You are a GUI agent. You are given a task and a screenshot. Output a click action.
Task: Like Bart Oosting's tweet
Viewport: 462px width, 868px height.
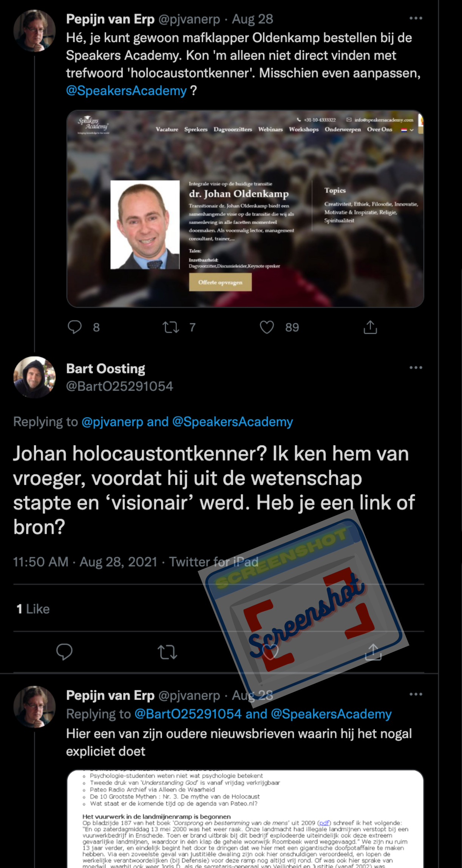(270, 652)
